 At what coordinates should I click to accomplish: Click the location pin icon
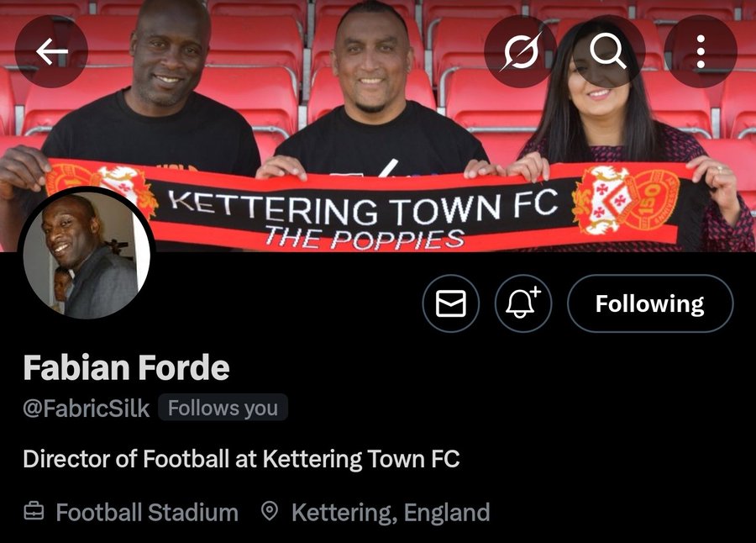(x=270, y=512)
